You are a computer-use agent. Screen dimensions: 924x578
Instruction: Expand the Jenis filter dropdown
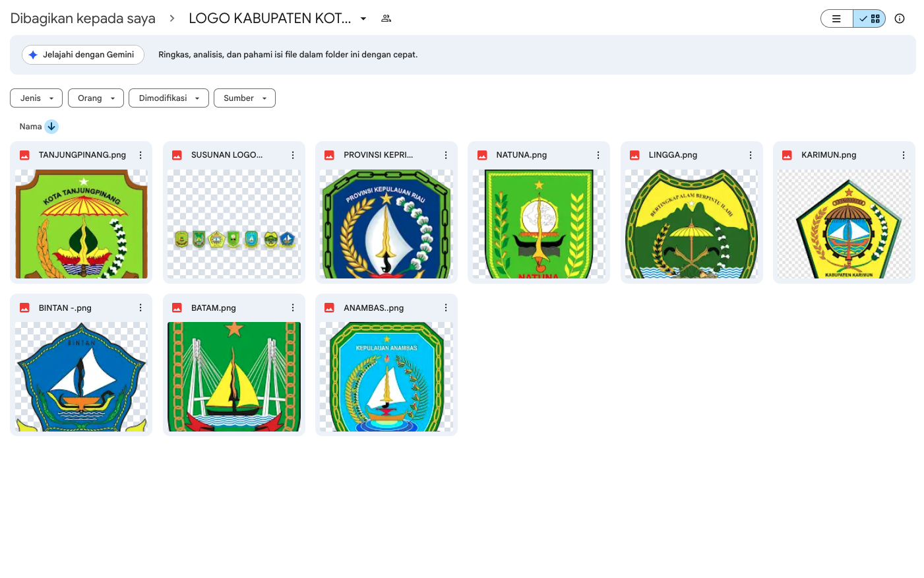[x=36, y=98]
